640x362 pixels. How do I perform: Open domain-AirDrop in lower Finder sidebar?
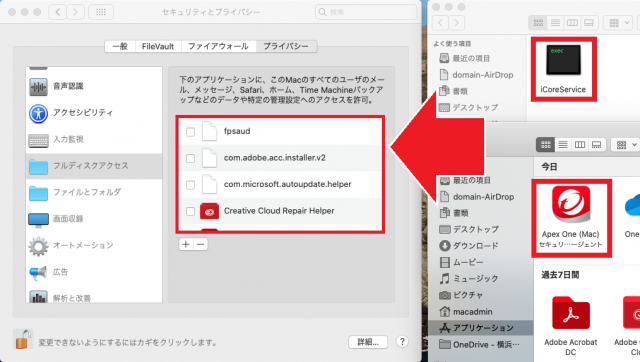[x=476, y=197]
